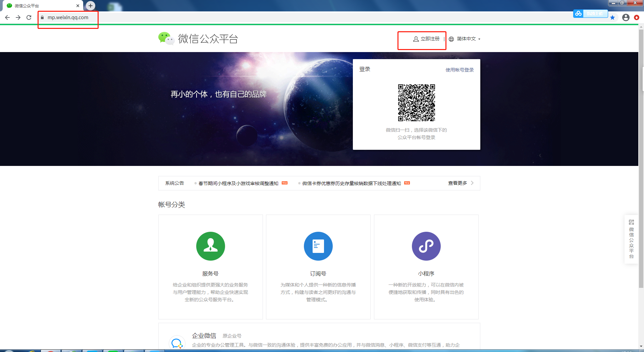644x352 pixels.
Task: Switch to 使用帐号登录 login mode
Action: coord(460,70)
